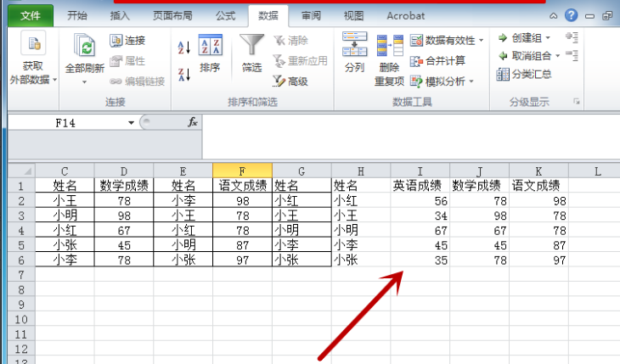Image resolution: width=620 pixels, height=364 pixels.
Task: Click the 获取外部数据 icon
Action: (x=33, y=42)
